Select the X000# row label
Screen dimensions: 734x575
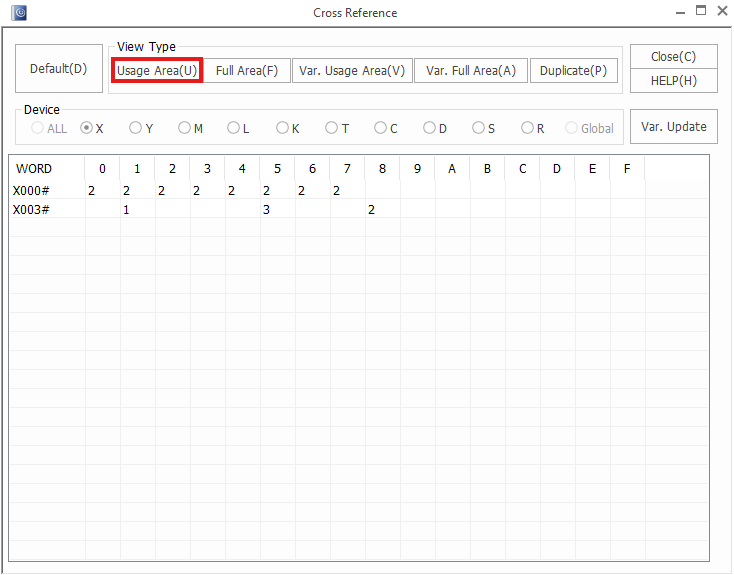[x=32, y=190]
